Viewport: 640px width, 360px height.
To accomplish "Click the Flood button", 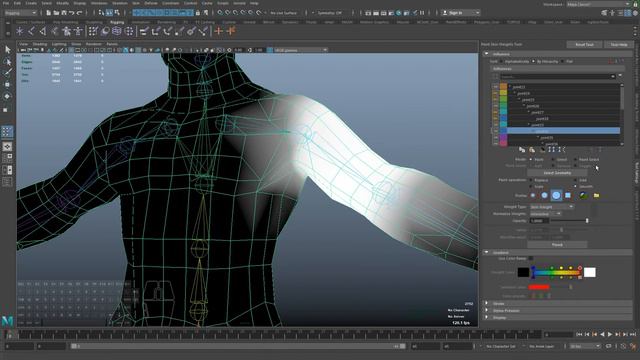I will pyautogui.click(x=557, y=244).
